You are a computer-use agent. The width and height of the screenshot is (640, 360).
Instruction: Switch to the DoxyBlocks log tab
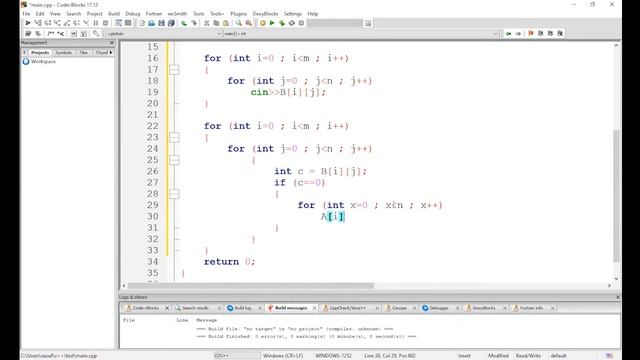point(484,308)
